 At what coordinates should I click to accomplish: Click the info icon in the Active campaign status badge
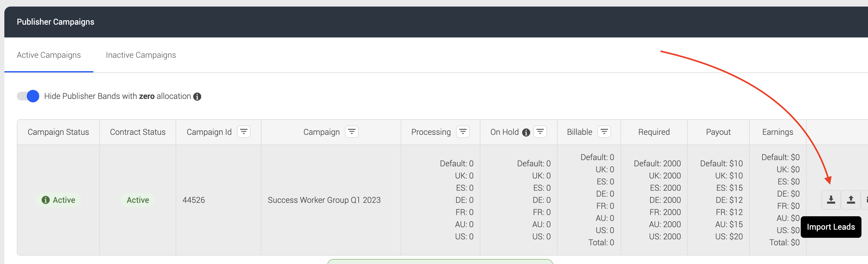pyautogui.click(x=45, y=199)
